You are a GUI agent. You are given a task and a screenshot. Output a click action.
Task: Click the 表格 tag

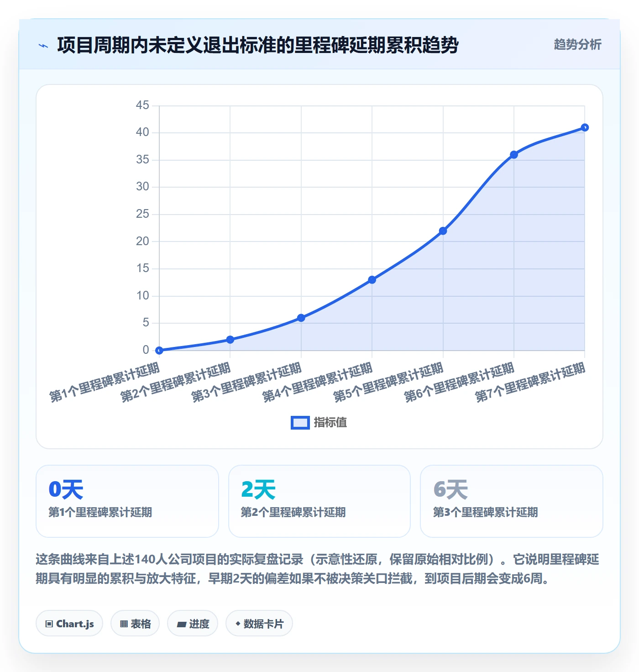pos(135,623)
